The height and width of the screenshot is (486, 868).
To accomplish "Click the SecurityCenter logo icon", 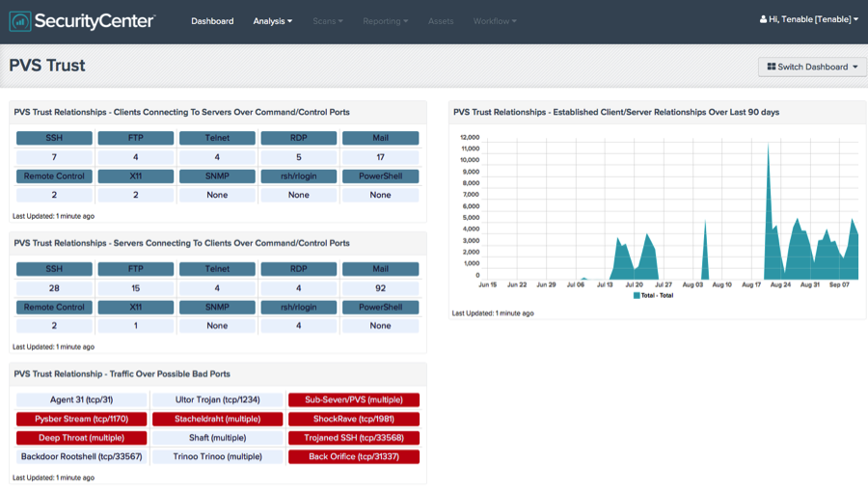I will pyautogui.click(x=20, y=21).
